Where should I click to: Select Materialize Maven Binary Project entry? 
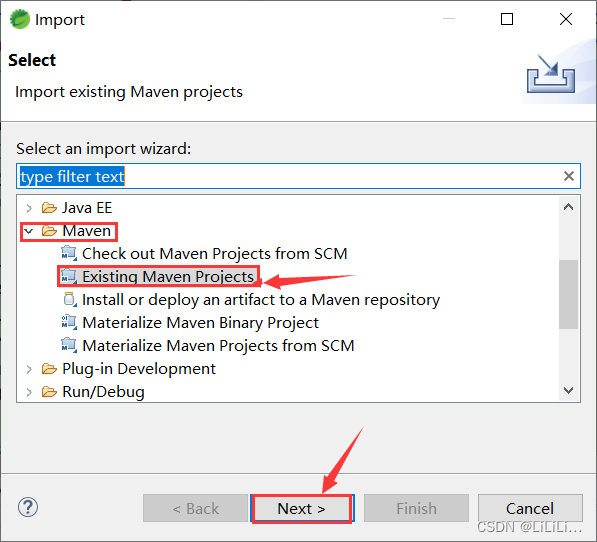(200, 323)
